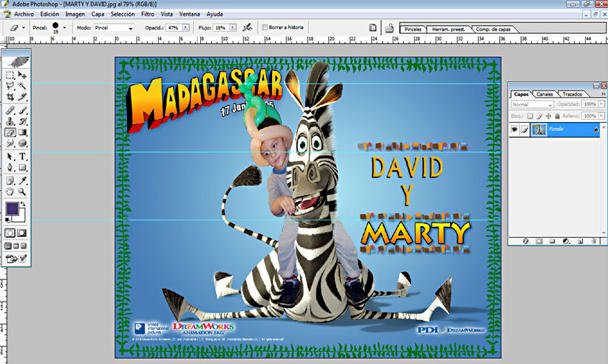Open layer Opacidad arrow at 100%
The height and width of the screenshot is (364, 608).
pyautogui.click(x=602, y=104)
